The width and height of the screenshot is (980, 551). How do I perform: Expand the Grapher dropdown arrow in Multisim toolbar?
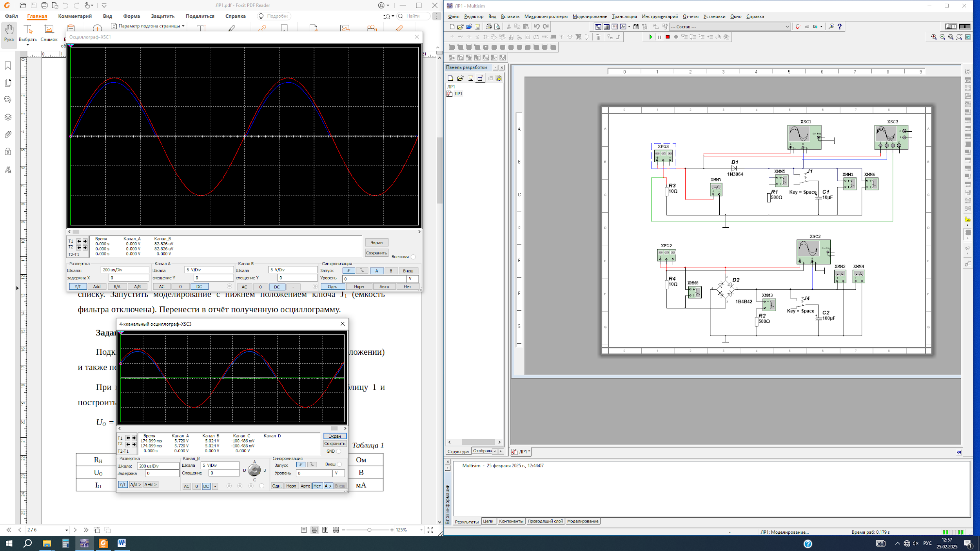629,27
